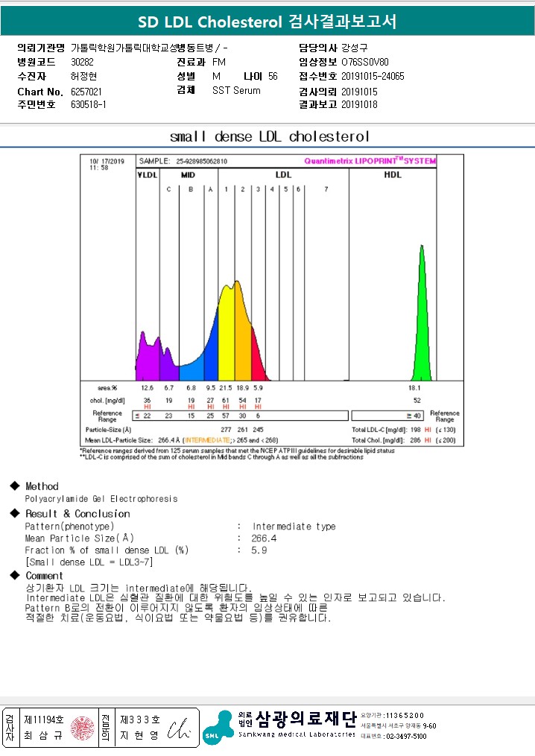
Task: Click HDL reference "≥ 40" box
Action: tap(387, 416)
